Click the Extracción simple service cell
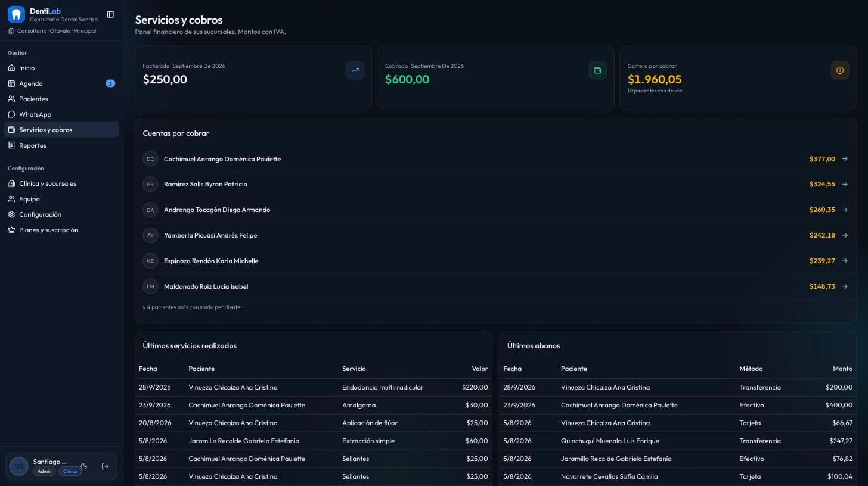Viewport: 868px width, 486px height. (368, 441)
